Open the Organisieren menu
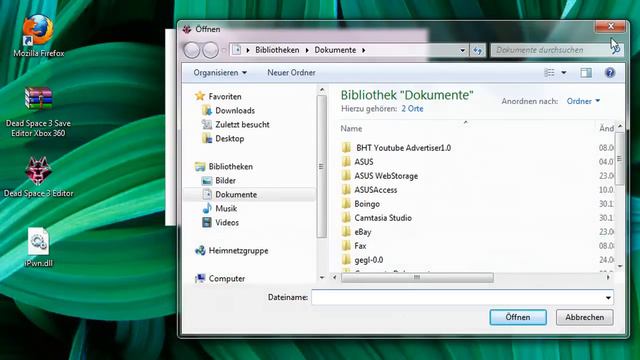The height and width of the screenshot is (360, 640). [x=220, y=73]
